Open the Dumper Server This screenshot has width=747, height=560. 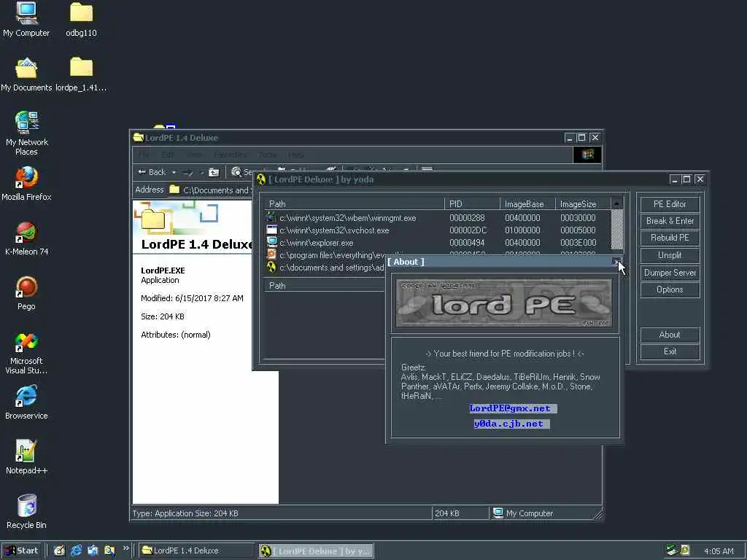tap(670, 273)
